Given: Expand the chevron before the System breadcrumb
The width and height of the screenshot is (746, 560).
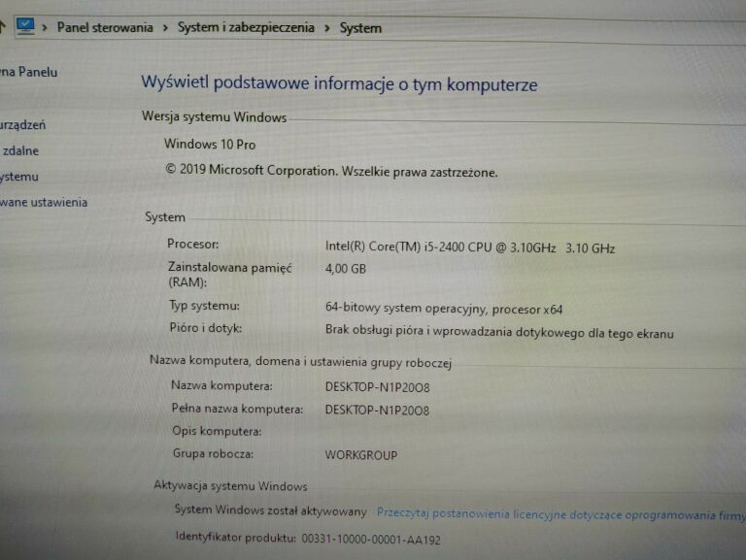Looking at the screenshot, I should (x=327, y=28).
